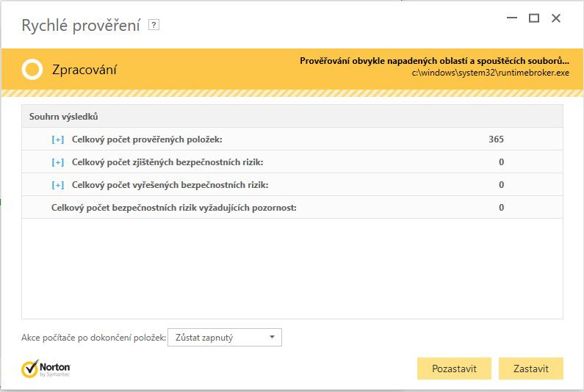Click the runtimebroker.exe file path text
The image size is (584, 392).
click(x=490, y=73)
